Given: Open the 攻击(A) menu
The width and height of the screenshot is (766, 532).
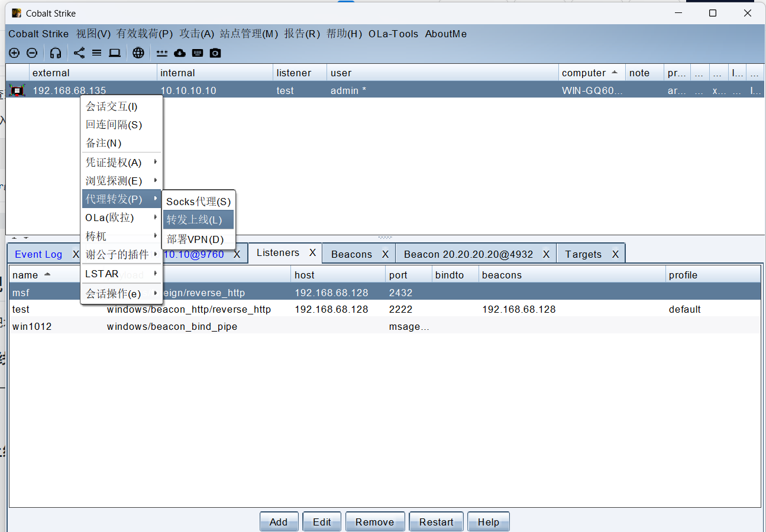Looking at the screenshot, I should point(197,34).
